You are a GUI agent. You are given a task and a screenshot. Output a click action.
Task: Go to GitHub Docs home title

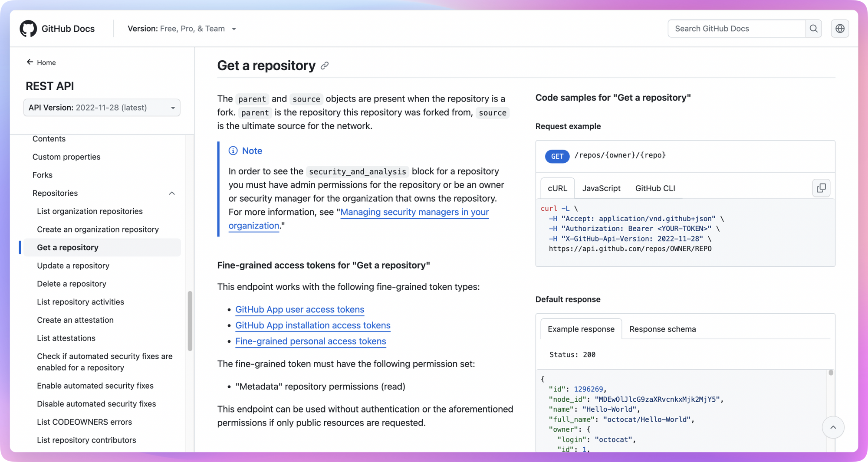(68, 29)
